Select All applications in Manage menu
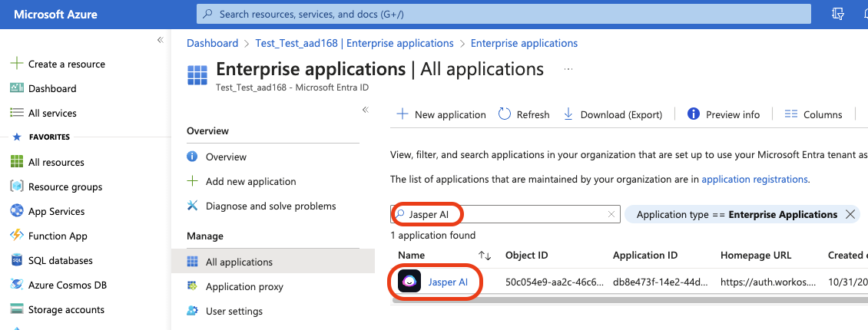868x330 pixels. coord(239,262)
